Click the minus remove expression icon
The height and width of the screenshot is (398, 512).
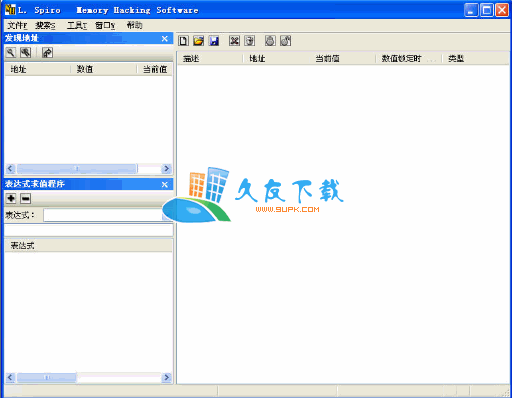coord(26,198)
